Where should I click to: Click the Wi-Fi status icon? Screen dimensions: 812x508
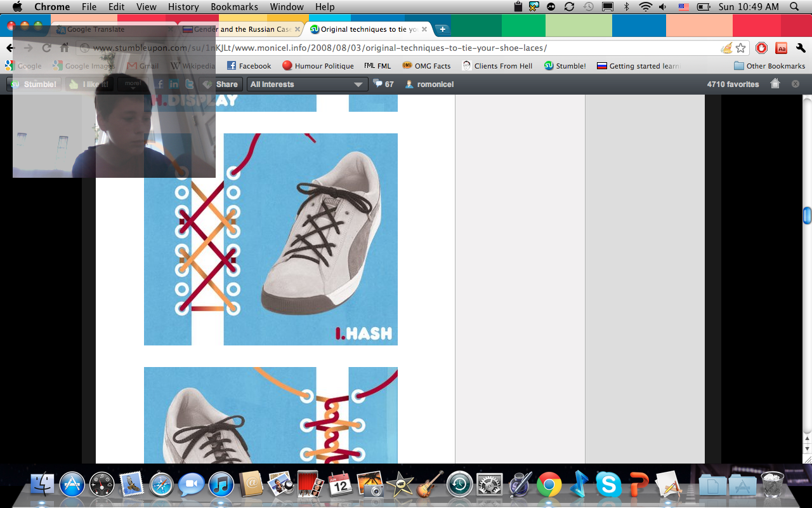[x=646, y=7]
